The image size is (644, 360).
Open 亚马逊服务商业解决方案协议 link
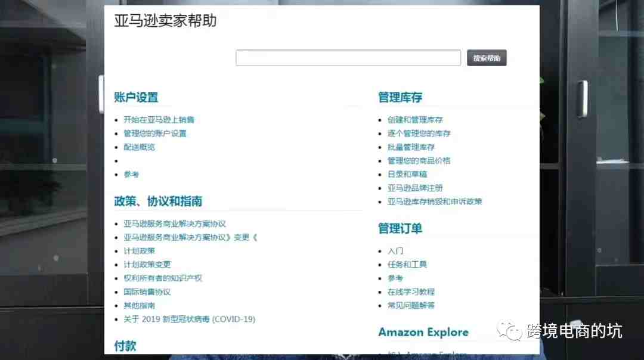tap(175, 224)
